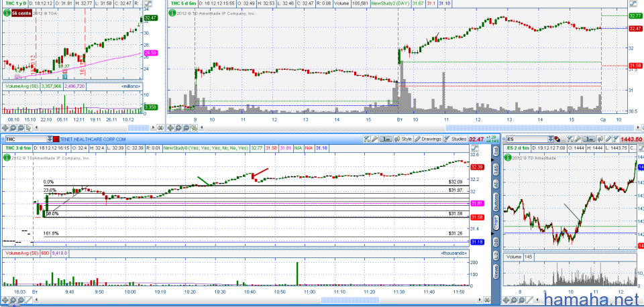Click NewStudy2 (DAY) study label
Image resolution: width=644 pixels, height=307 pixels.
tap(390, 3)
